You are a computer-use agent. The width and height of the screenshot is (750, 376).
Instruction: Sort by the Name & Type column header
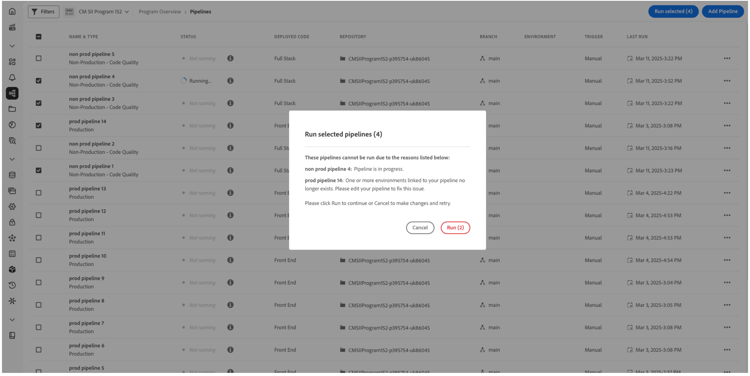click(x=83, y=36)
